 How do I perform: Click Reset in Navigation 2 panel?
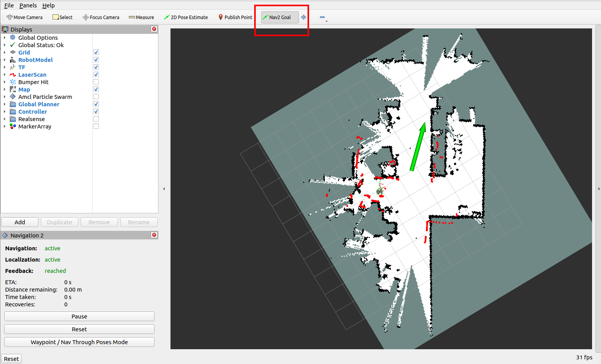[79, 329]
